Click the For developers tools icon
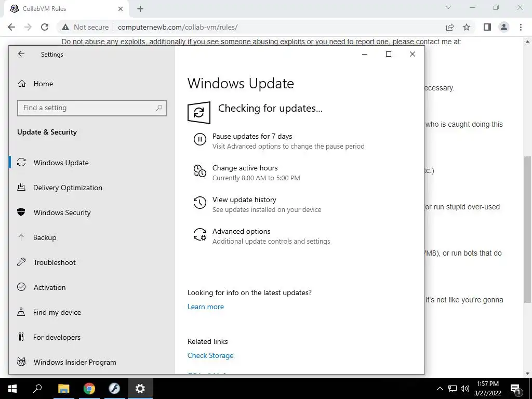This screenshot has width=532, height=399. point(21,337)
